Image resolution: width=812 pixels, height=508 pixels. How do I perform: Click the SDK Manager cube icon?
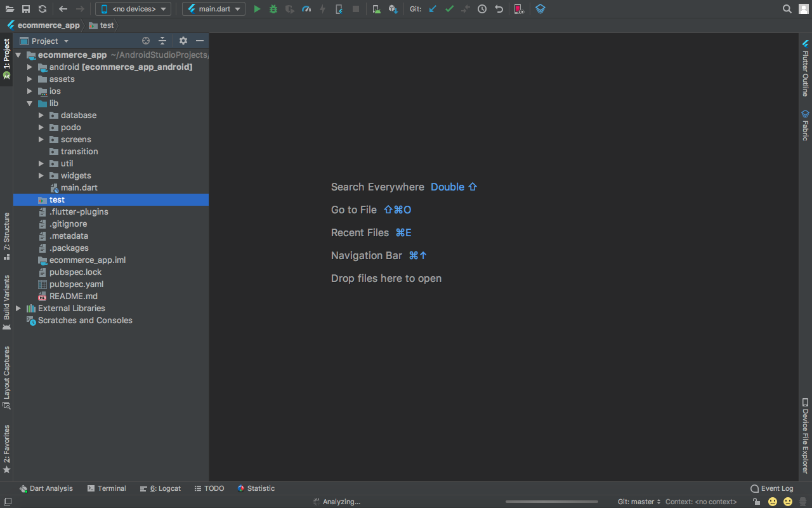point(393,9)
